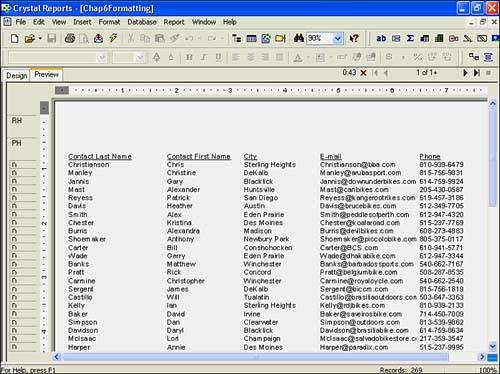Toggle Underline formatting
The width and height of the screenshot is (500, 374).
tap(218, 57)
